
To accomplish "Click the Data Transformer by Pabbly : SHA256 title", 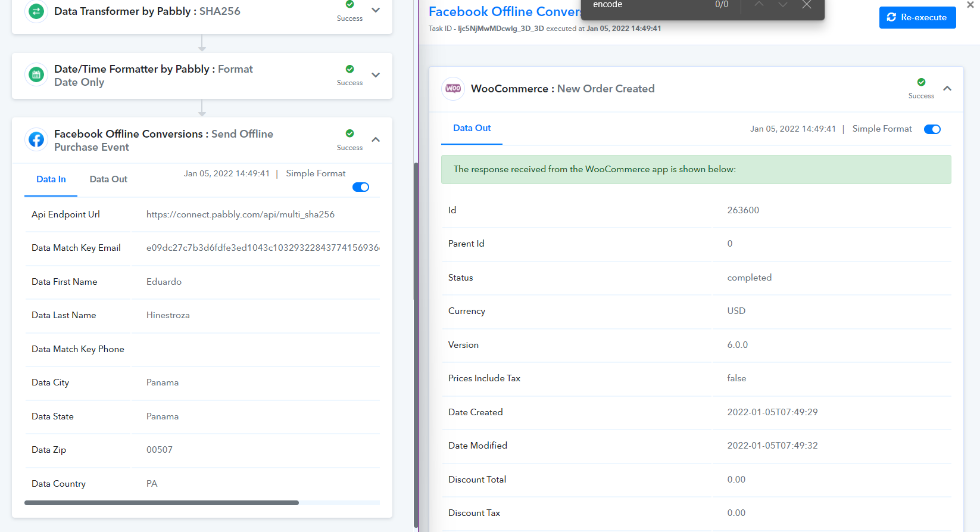I will tap(147, 11).
